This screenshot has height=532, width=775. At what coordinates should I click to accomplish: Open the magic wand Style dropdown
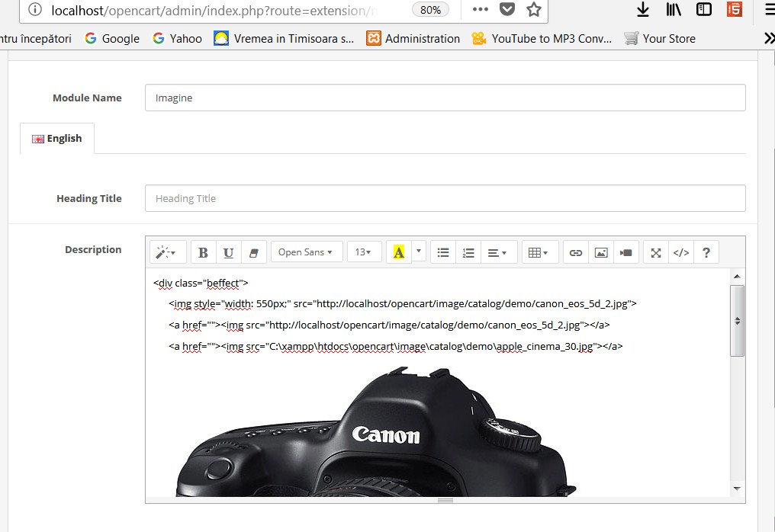pos(168,252)
